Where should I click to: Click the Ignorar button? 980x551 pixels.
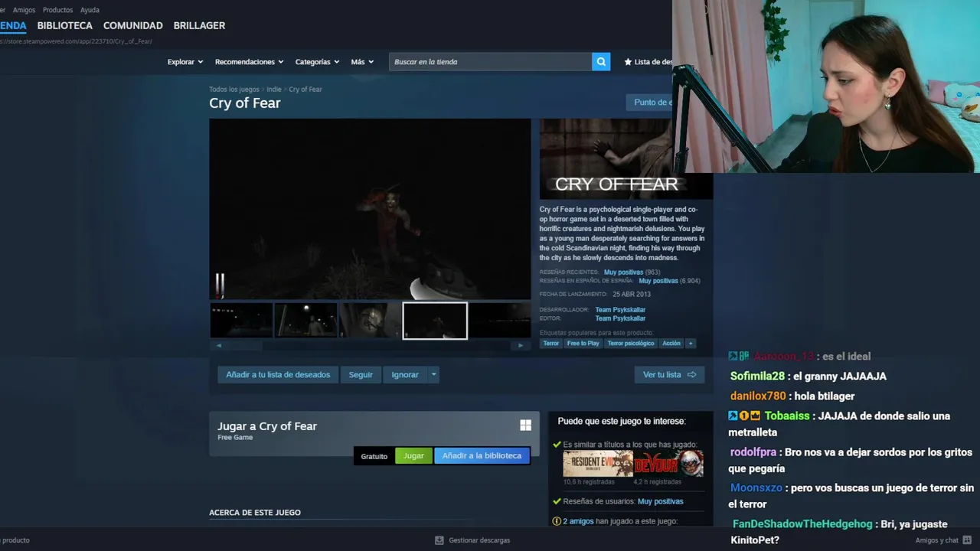click(x=405, y=375)
